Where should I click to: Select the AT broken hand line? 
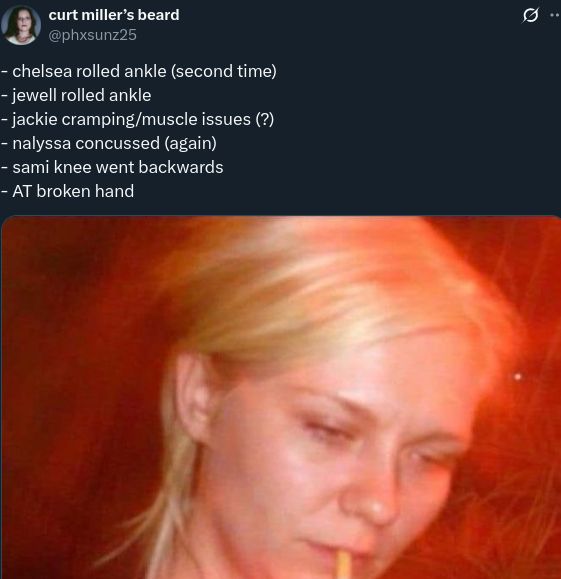[68, 191]
